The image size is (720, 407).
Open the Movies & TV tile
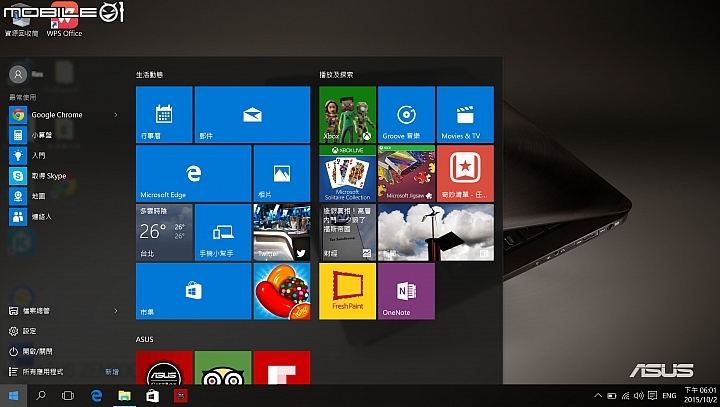pos(465,114)
